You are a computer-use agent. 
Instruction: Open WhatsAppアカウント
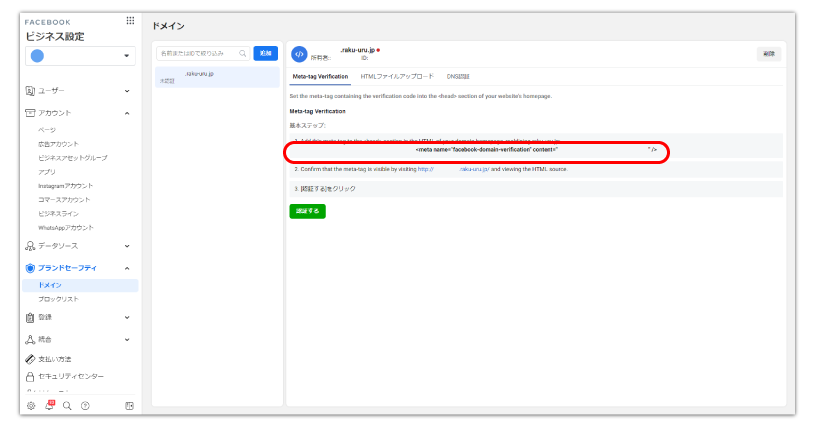coord(66,227)
